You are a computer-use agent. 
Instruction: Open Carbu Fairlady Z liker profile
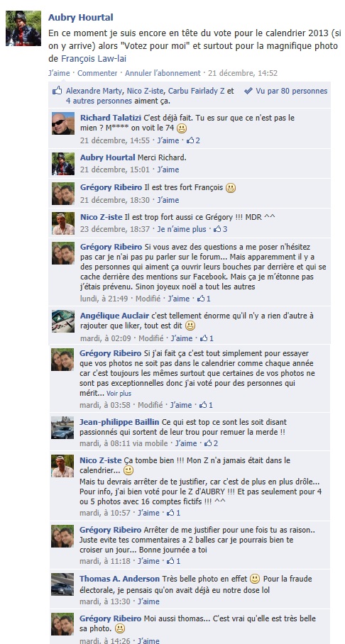click(196, 91)
